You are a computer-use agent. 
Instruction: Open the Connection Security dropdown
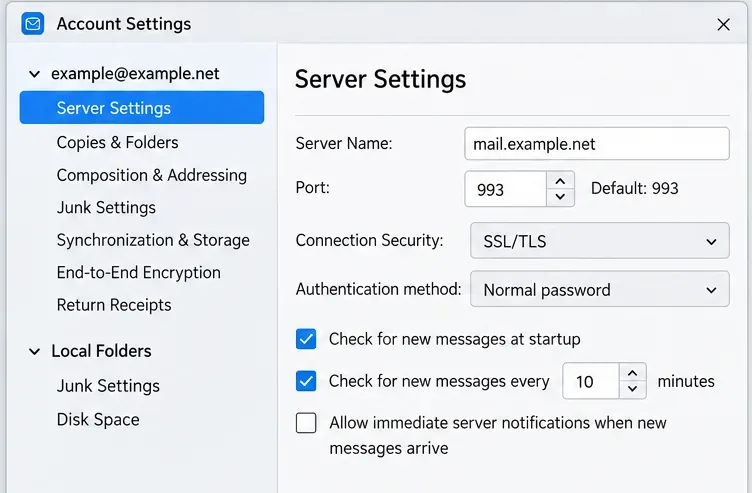click(599, 241)
